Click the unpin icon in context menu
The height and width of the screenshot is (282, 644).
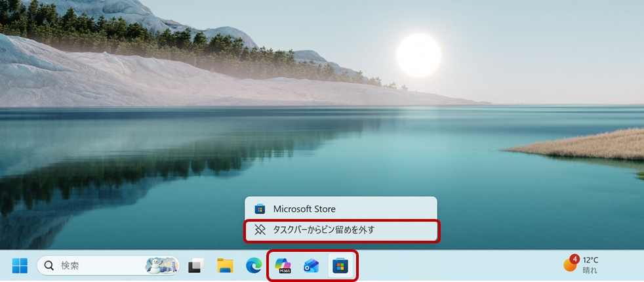(x=260, y=230)
